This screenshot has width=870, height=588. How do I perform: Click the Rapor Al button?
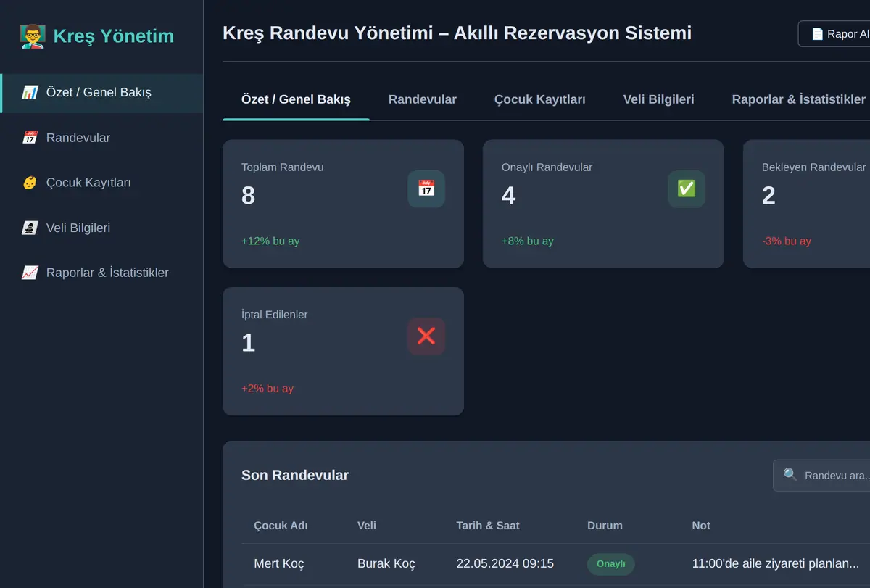(834, 34)
